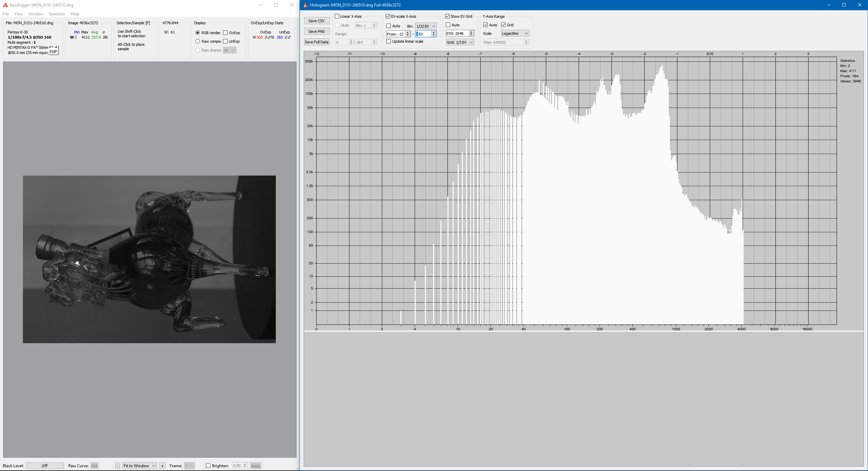Click the RawDigger app icon in title bar
868x471 pixels.
[5, 5]
